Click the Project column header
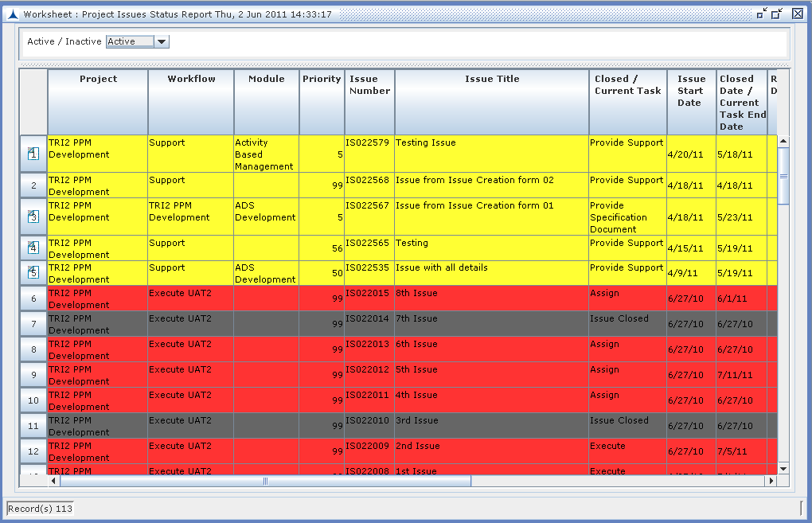The width and height of the screenshot is (812, 523). [98, 79]
